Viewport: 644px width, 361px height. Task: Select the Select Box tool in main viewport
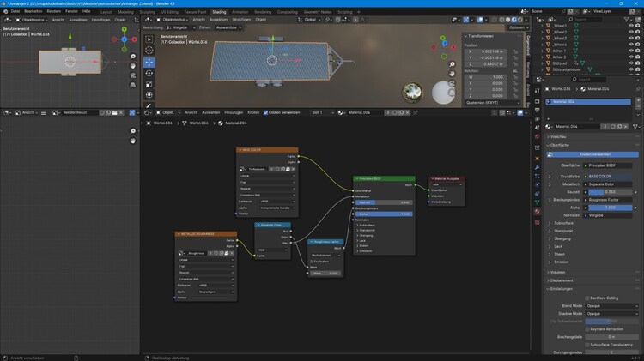(x=149, y=39)
